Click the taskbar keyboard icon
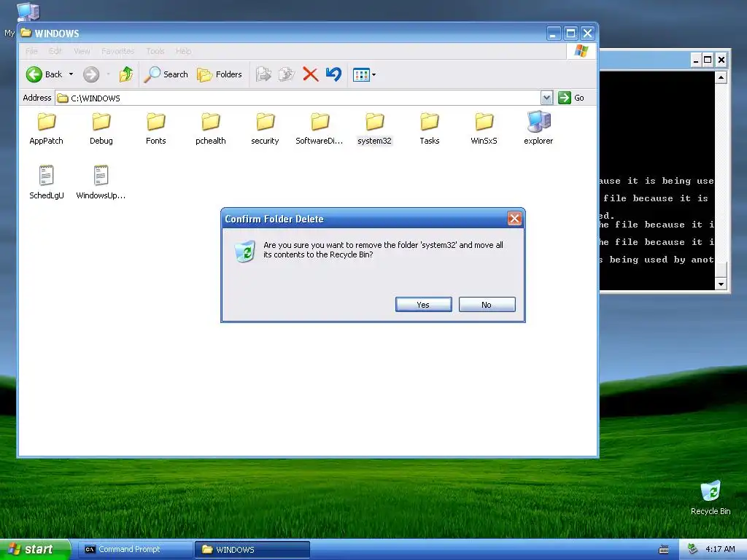747x560 pixels. [x=664, y=550]
